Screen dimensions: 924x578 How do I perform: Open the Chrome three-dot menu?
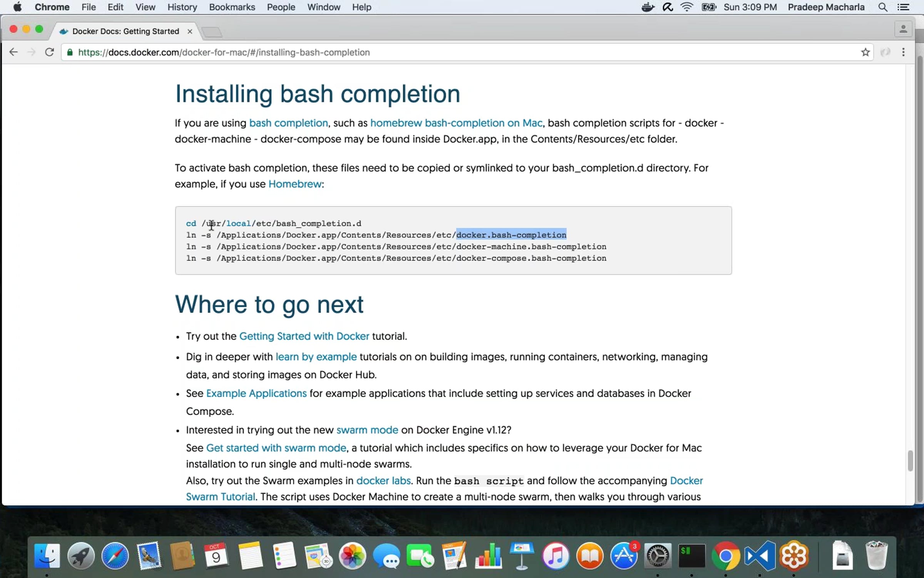(903, 52)
